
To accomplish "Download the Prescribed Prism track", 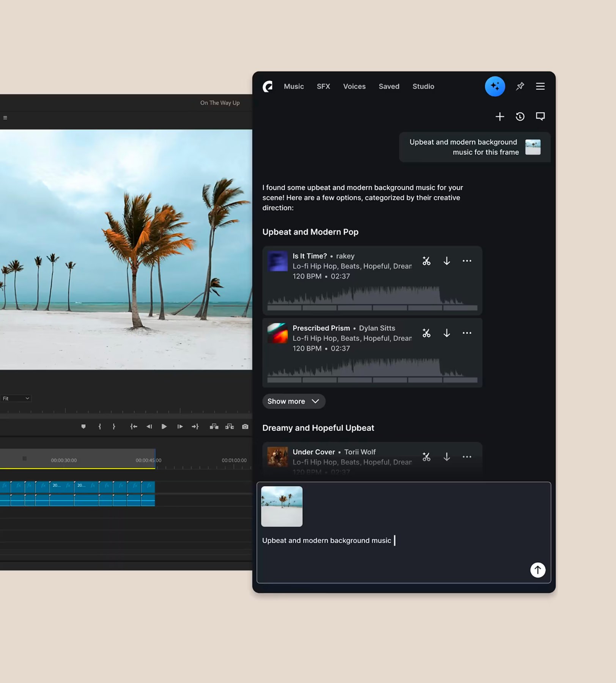I will tap(447, 333).
